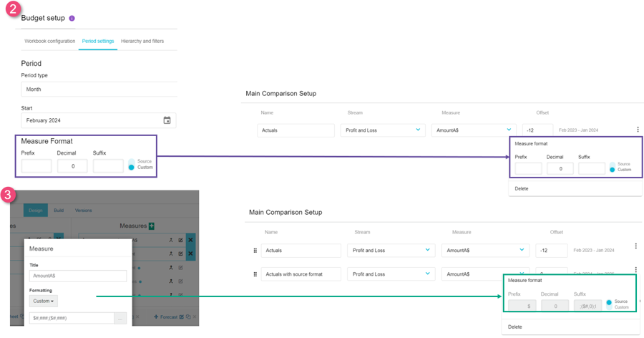Click the X remove icon on first measure

click(x=190, y=241)
